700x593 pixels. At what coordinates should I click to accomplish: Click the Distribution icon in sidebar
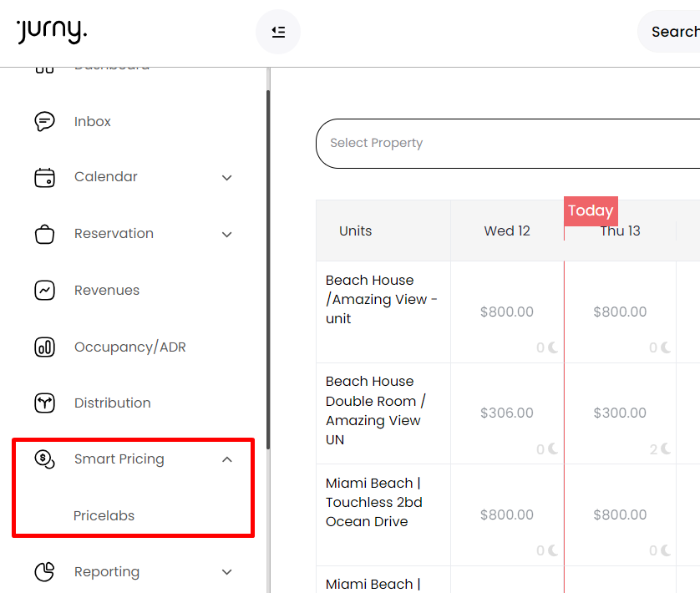tap(44, 403)
